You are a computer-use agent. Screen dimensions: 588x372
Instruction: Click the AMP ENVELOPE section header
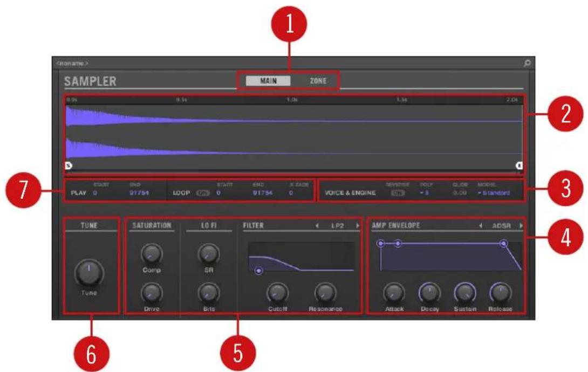click(395, 225)
